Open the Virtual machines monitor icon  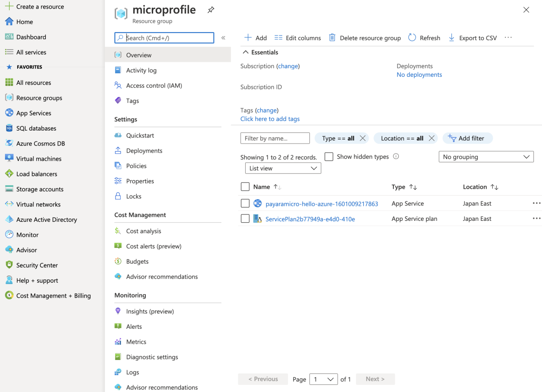(9, 159)
